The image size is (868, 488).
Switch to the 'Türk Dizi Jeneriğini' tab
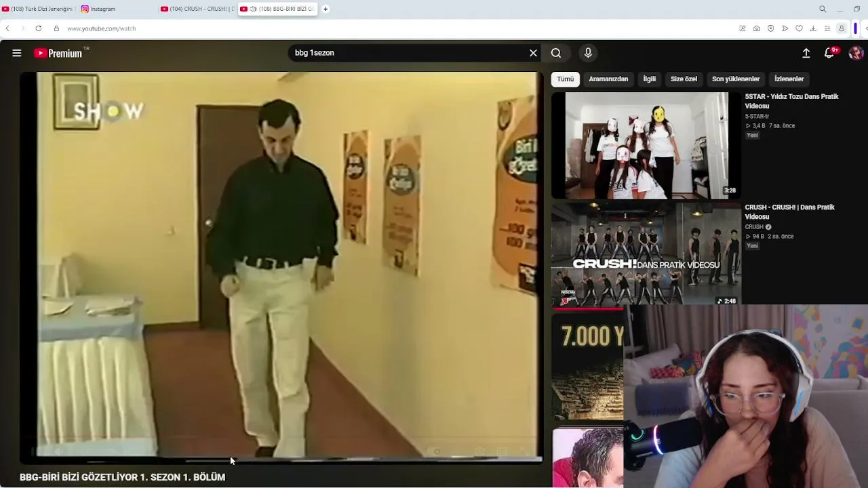pyautogui.click(x=38, y=9)
